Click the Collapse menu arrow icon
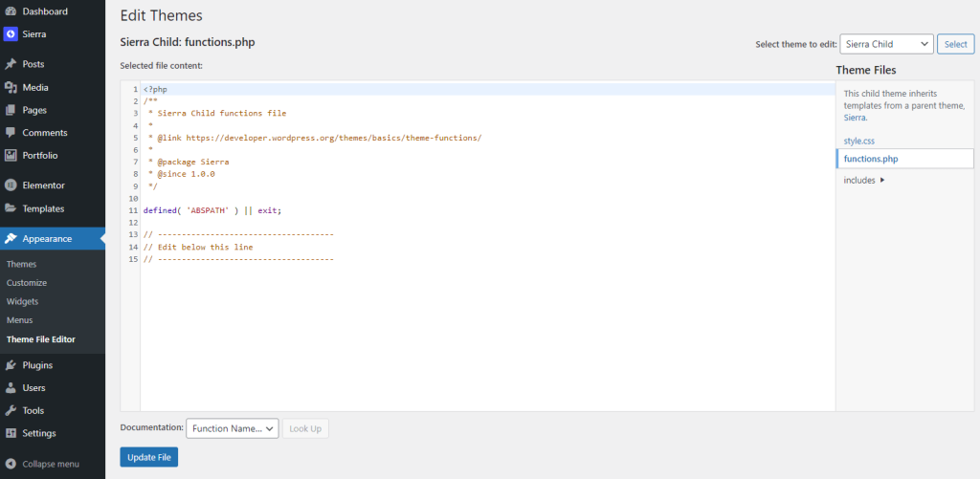980x479 pixels. pos(10,464)
